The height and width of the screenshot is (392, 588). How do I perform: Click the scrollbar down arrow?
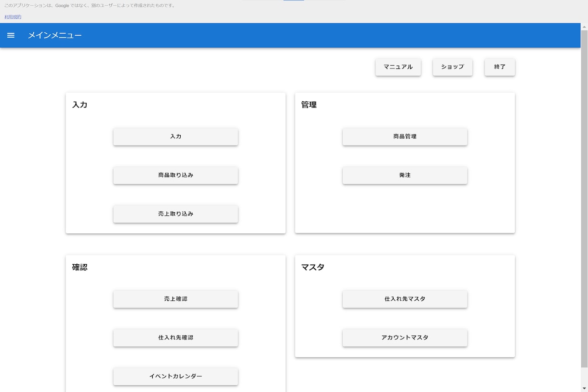pos(584,388)
